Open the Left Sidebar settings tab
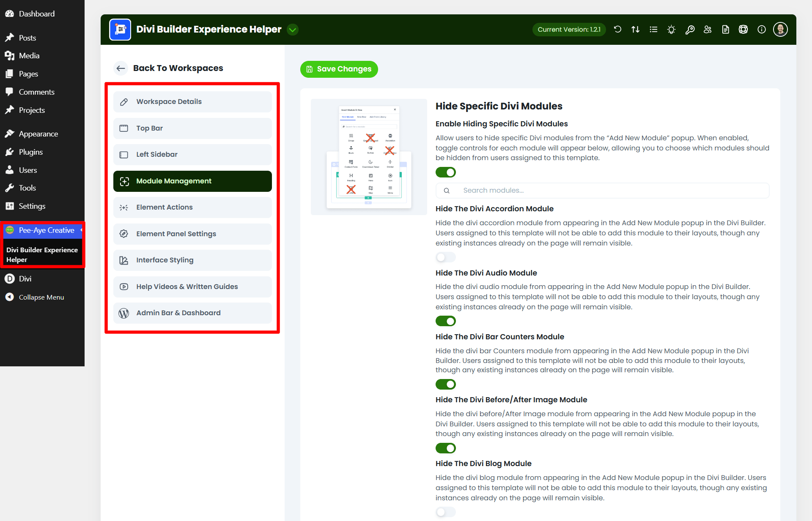Viewport: 812px width, 521px height. [192, 155]
